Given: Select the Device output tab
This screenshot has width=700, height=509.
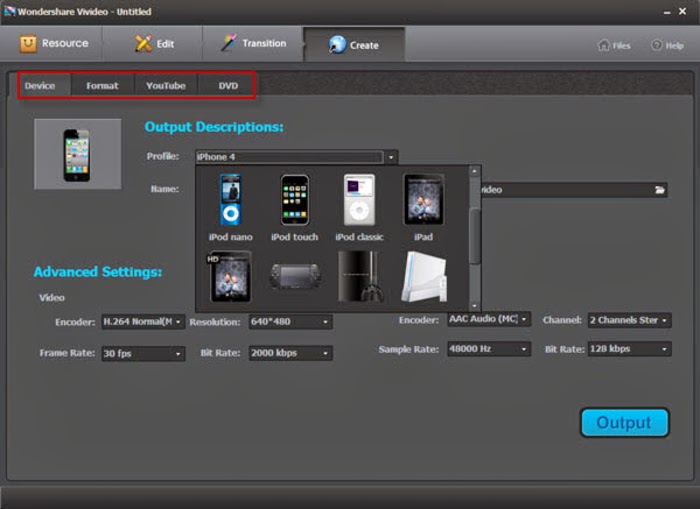Looking at the screenshot, I should (40, 85).
